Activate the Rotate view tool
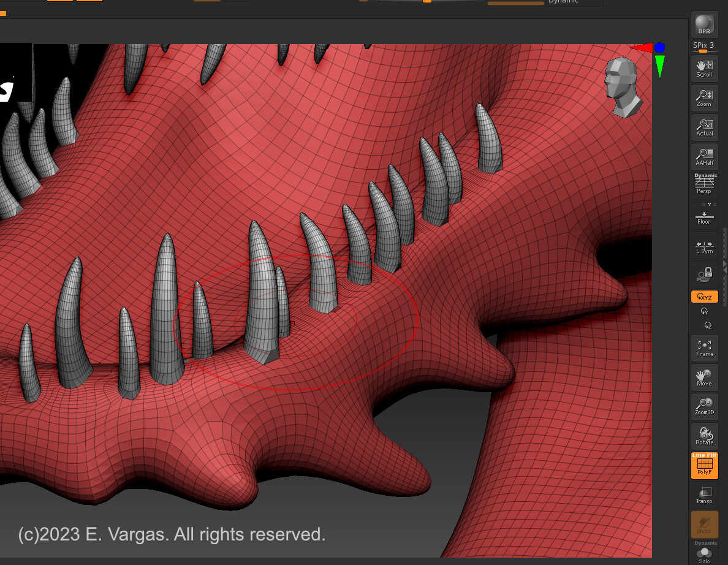728x565 pixels. point(704,436)
